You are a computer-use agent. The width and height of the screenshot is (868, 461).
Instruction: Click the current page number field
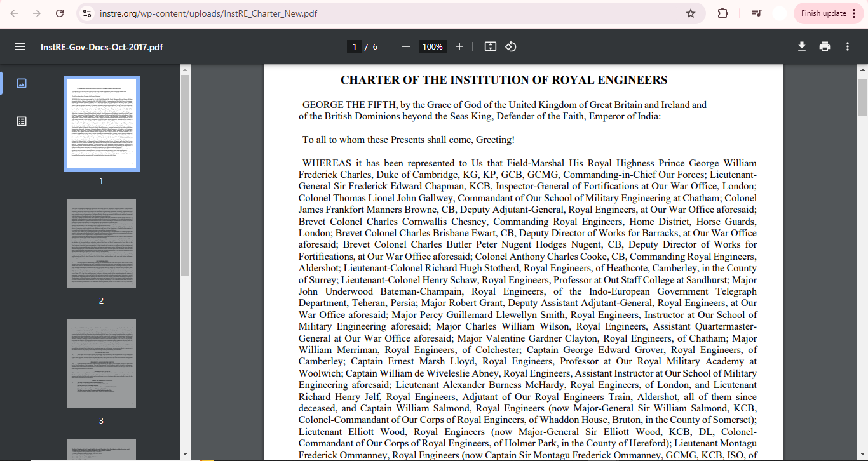point(355,46)
